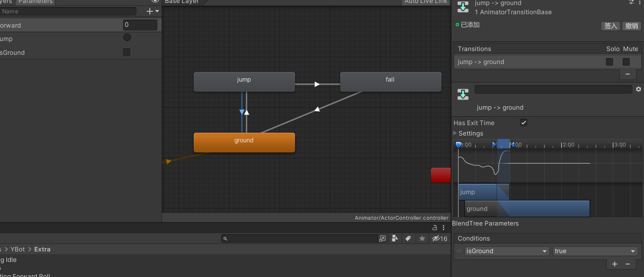This screenshot has width=644, height=277.
Task: Open the search window icon beside search field
Action: pos(382,239)
